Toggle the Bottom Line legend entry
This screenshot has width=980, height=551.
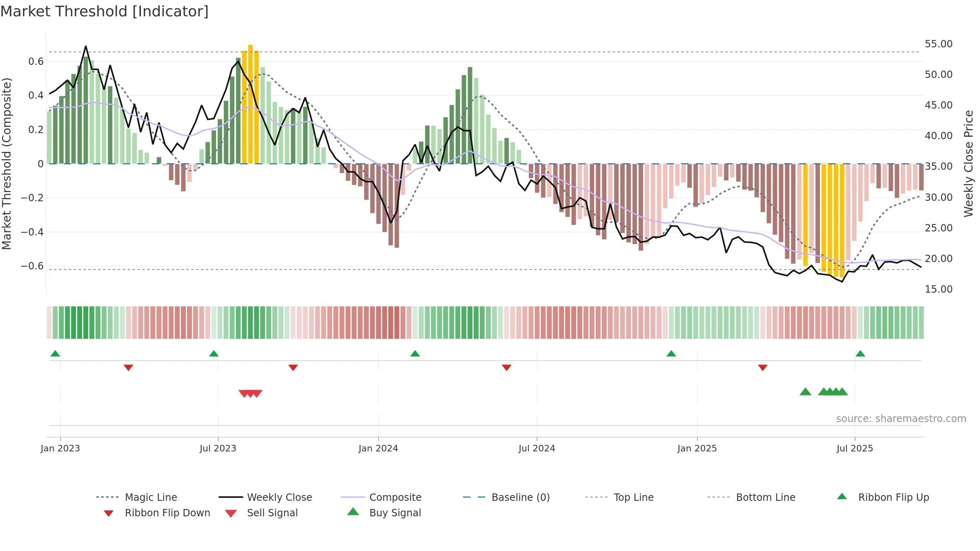point(751,497)
